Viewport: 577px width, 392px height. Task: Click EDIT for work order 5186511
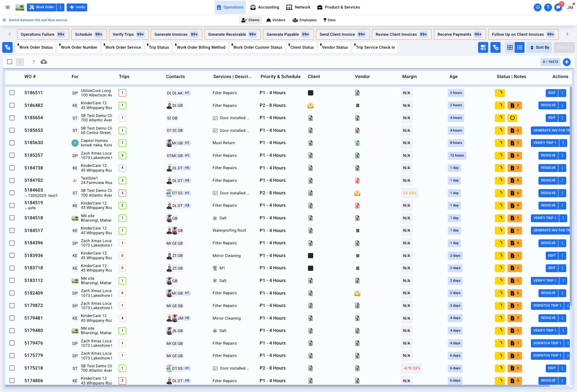coord(552,93)
